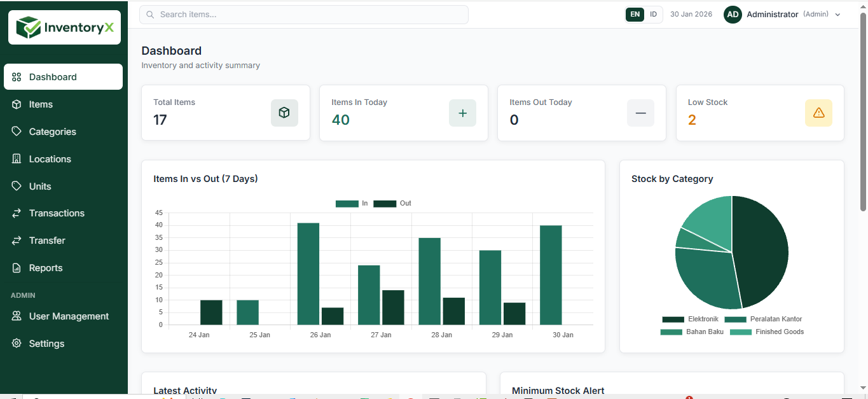Open Categories via its tag icon
The height and width of the screenshot is (399, 868).
(16, 132)
